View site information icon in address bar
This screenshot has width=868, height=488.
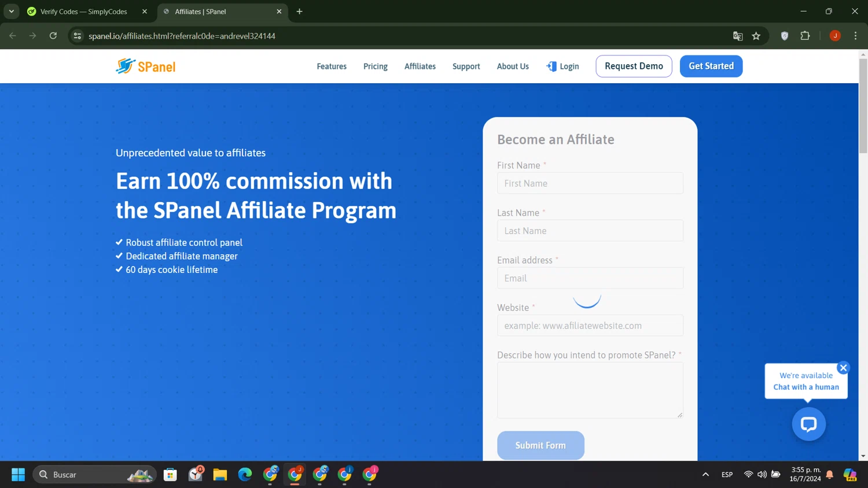point(77,36)
